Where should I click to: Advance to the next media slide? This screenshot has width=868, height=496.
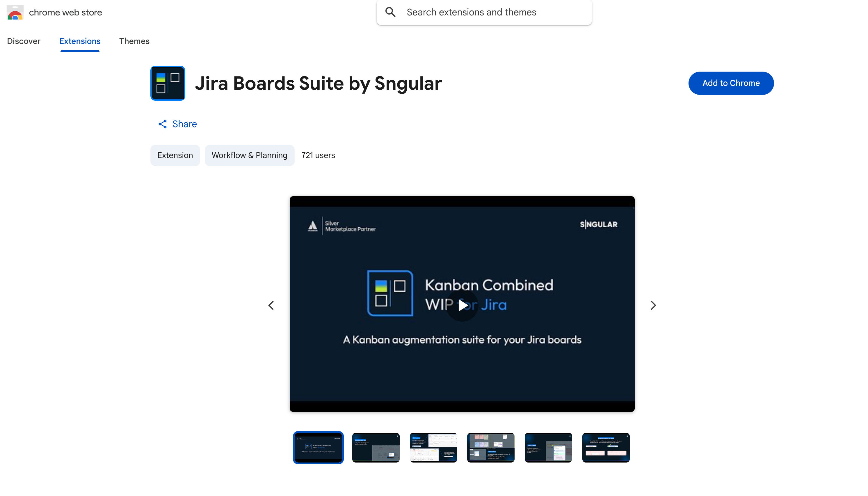(x=653, y=305)
